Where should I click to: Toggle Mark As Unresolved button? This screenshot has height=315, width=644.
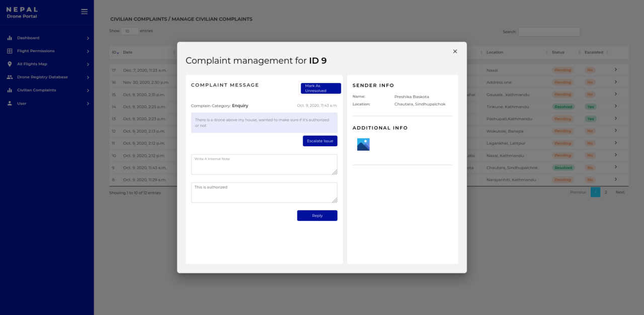coord(320,88)
